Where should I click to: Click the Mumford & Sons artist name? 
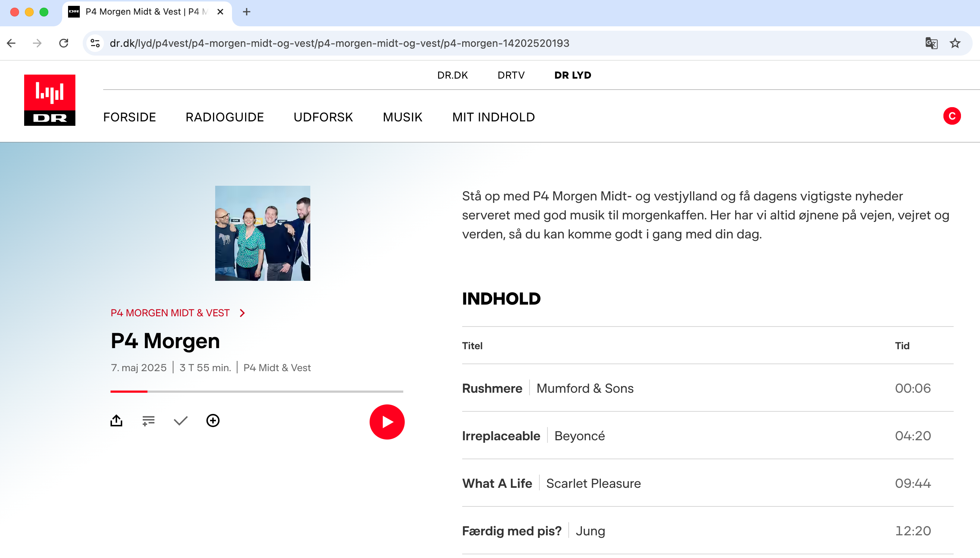click(585, 388)
